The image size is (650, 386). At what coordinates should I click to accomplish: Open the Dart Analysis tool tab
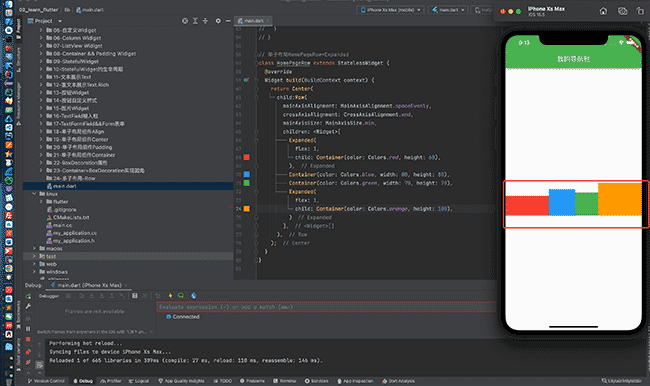pyautogui.click(x=398, y=381)
